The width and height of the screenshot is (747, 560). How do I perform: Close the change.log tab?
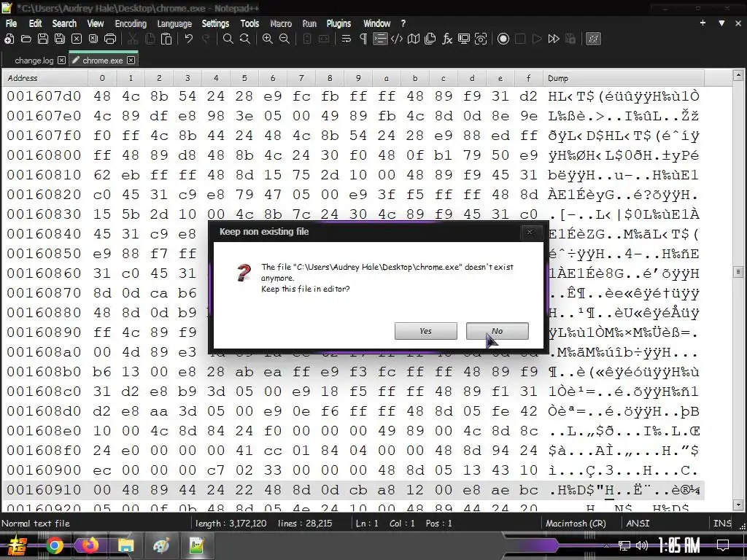click(61, 60)
